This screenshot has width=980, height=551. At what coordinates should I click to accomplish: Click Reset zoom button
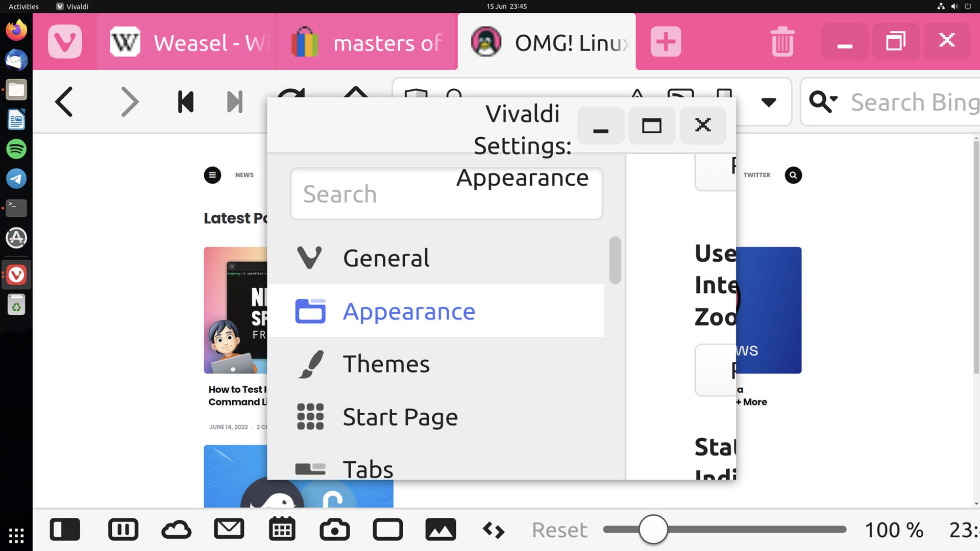click(559, 530)
